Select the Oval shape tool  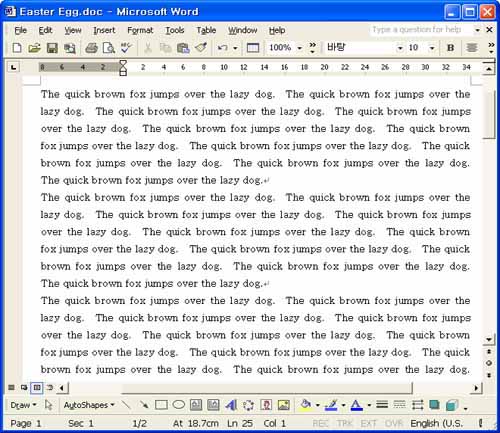click(179, 405)
